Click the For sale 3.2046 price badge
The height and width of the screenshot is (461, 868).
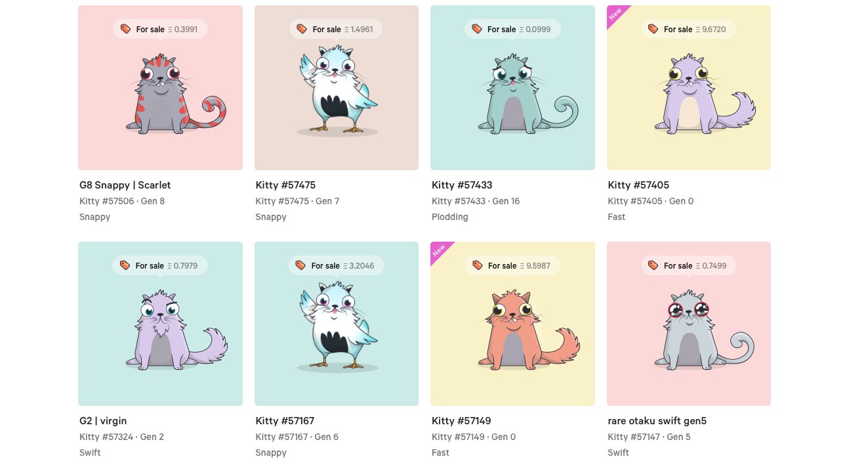pyautogui.click(x=336, y=265)
